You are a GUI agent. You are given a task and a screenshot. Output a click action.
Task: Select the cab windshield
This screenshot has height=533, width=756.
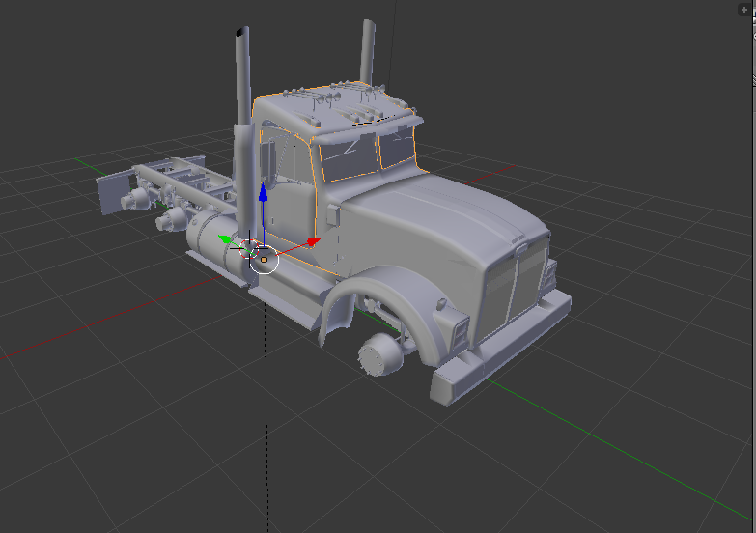pos(368,154)
